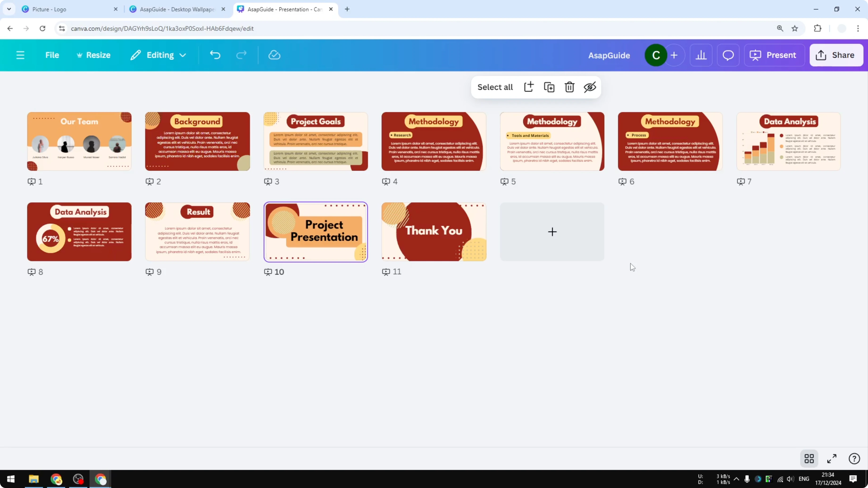
Task: Open the File menu
Action: (x=52, y=55)
